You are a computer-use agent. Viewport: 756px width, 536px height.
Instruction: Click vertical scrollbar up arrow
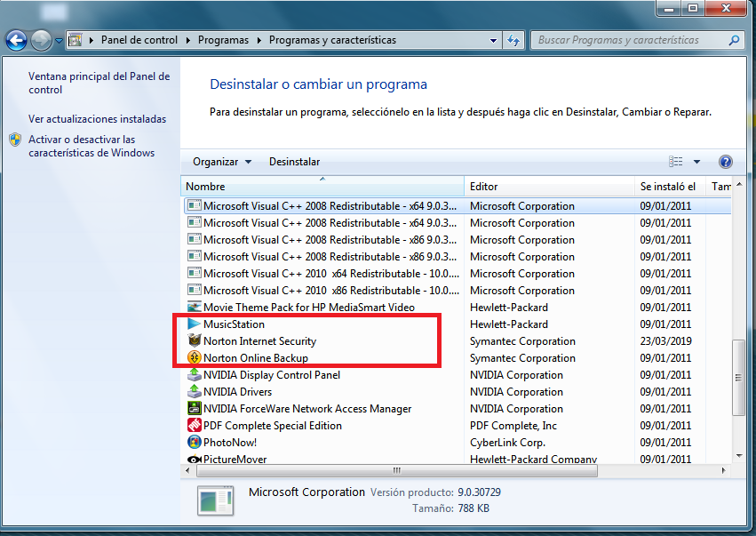tap(739, 184)
